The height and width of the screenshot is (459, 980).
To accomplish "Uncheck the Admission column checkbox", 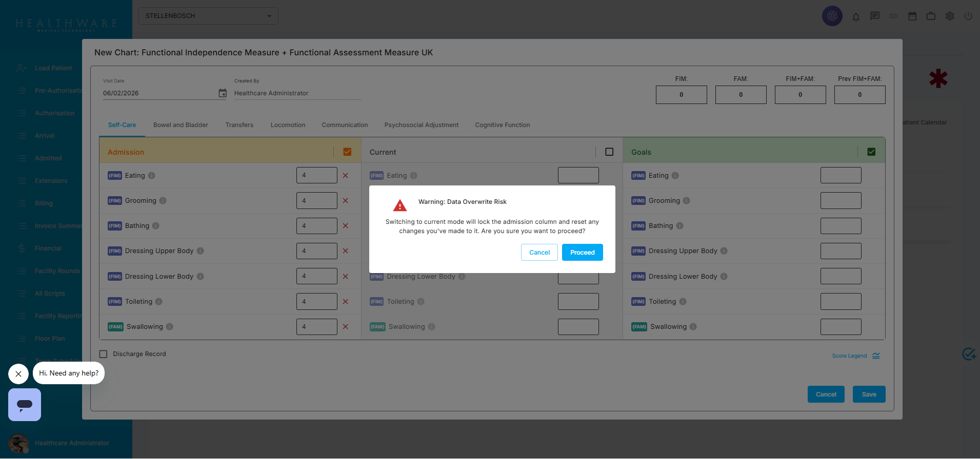I will pyautogui.click(x=347, y=152).
